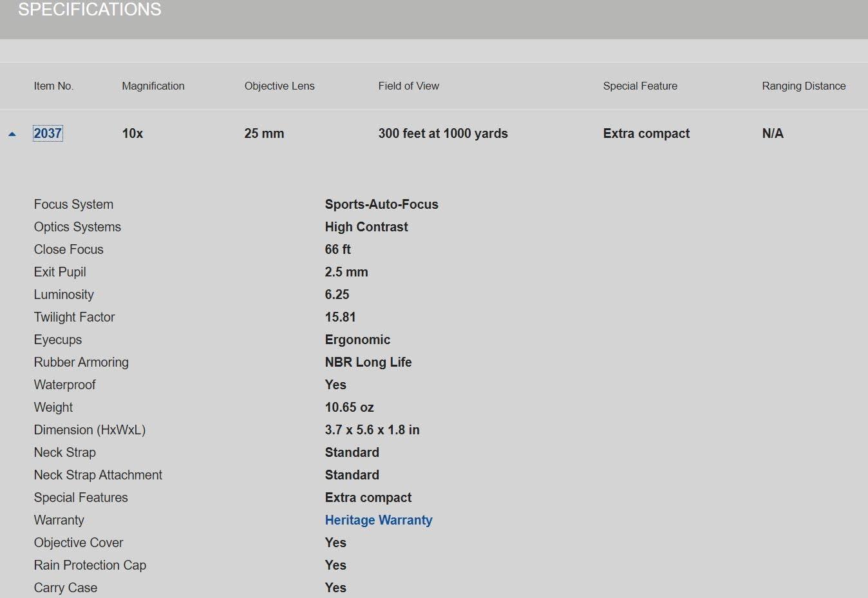Select the NBR Long Life value
This screenshot has height=598, width=868.
[368, 362]
